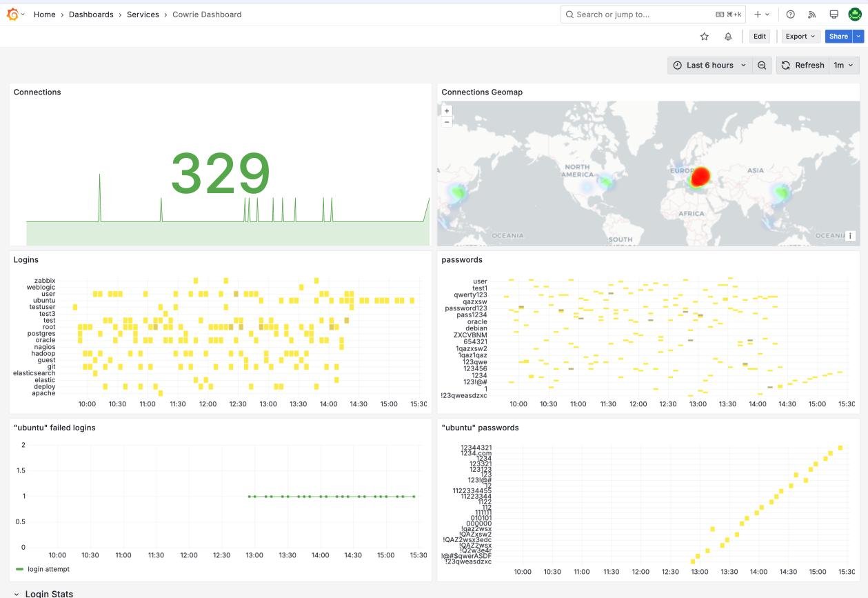Show the Geomap attribution info icon

pos(850,236)
